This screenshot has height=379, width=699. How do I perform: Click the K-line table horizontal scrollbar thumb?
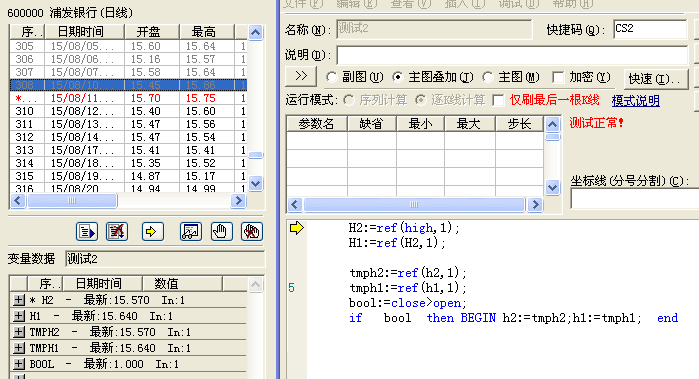point(72,201)
